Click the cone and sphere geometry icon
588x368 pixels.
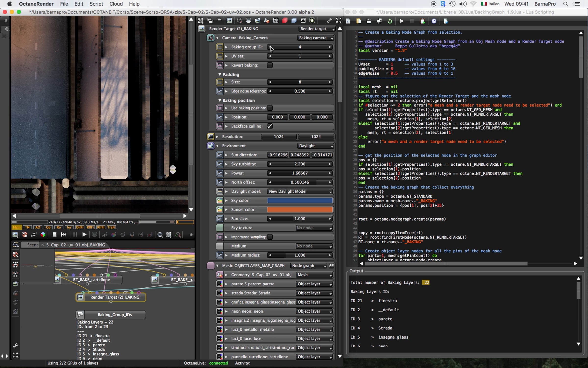267,21
